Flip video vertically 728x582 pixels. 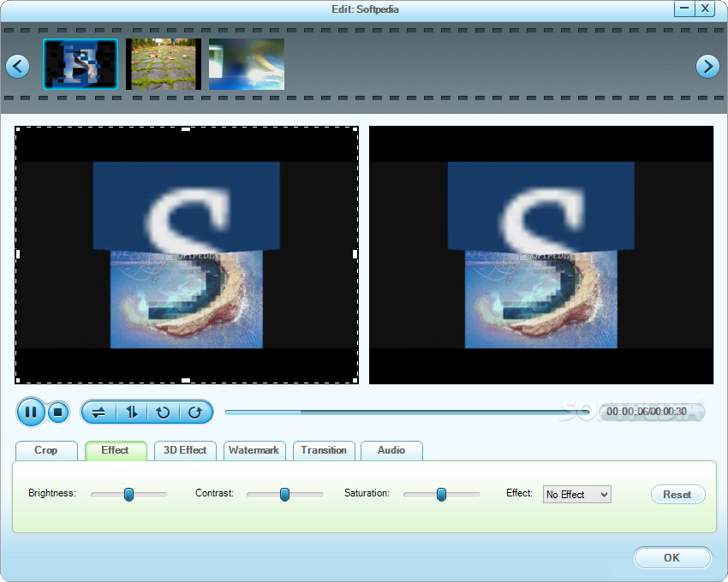[x=132, y=413]
